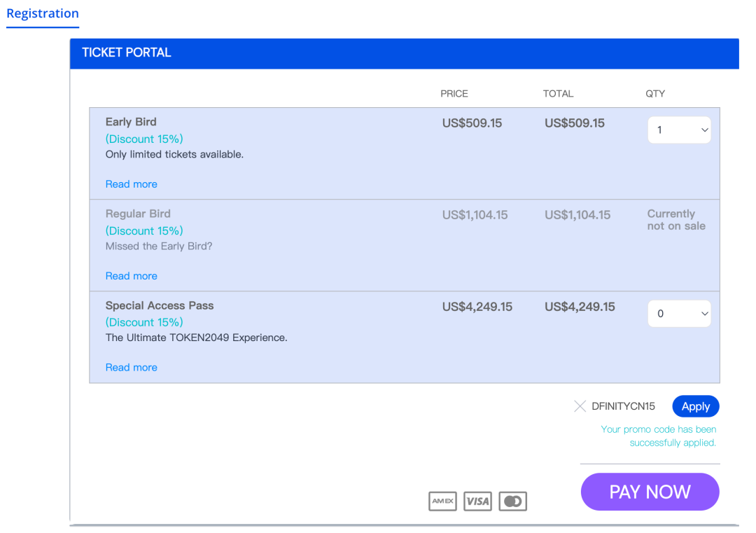Viewport: 756px width, 533px height.
Task: Click the promo code success message
Action: pos(659,436)
